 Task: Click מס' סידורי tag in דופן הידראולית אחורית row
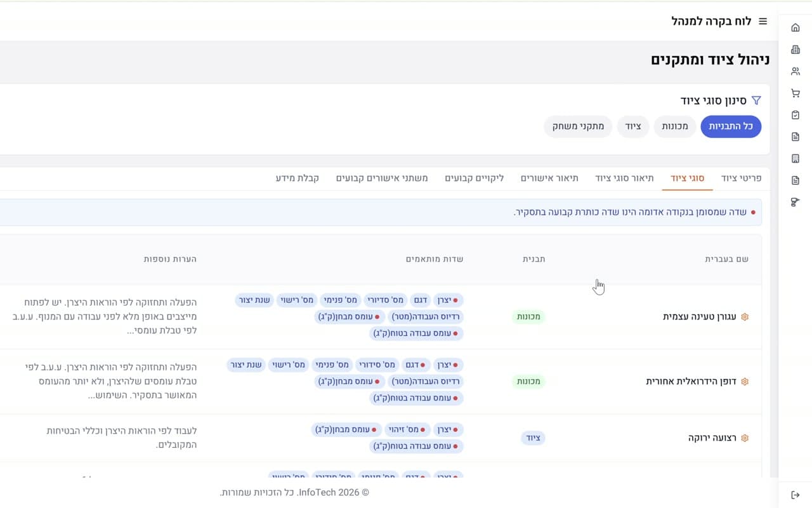coord(377,365)
